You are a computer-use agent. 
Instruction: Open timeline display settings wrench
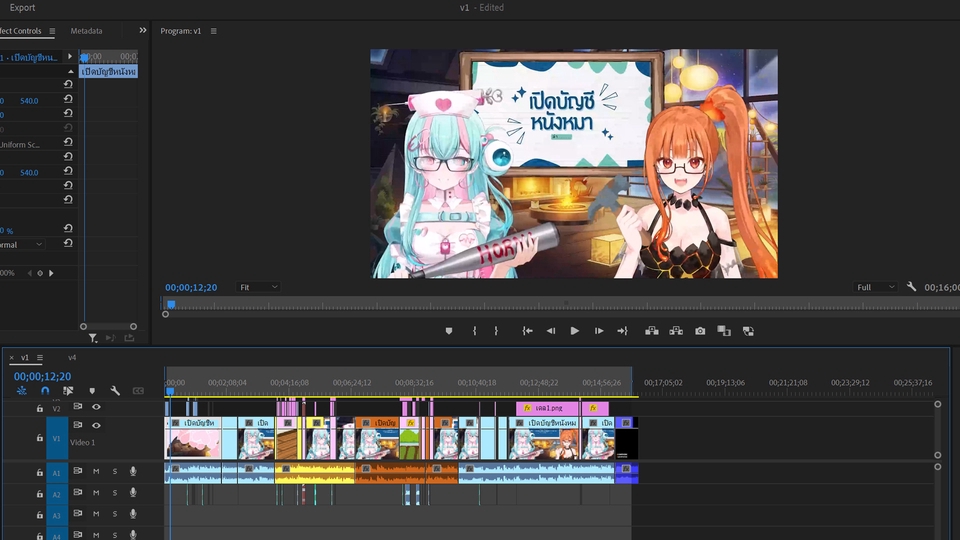(x=115, y=391)
